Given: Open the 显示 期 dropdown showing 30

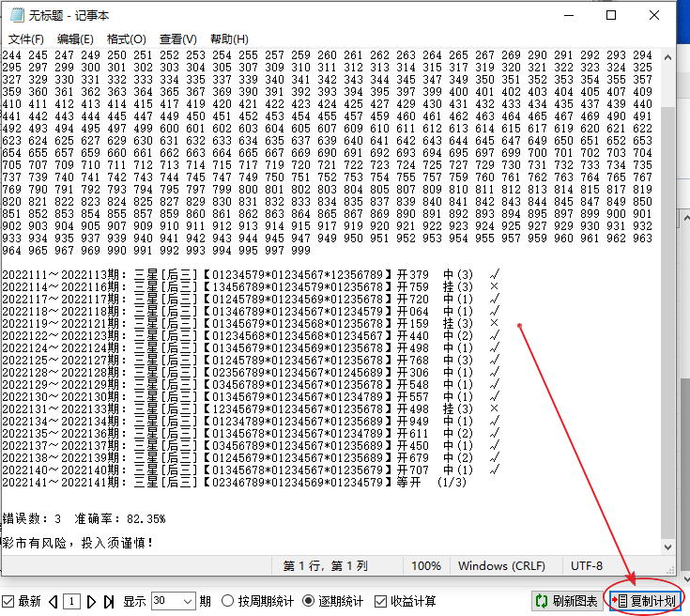Looking at the screenshot, I should tap(173, 601).
